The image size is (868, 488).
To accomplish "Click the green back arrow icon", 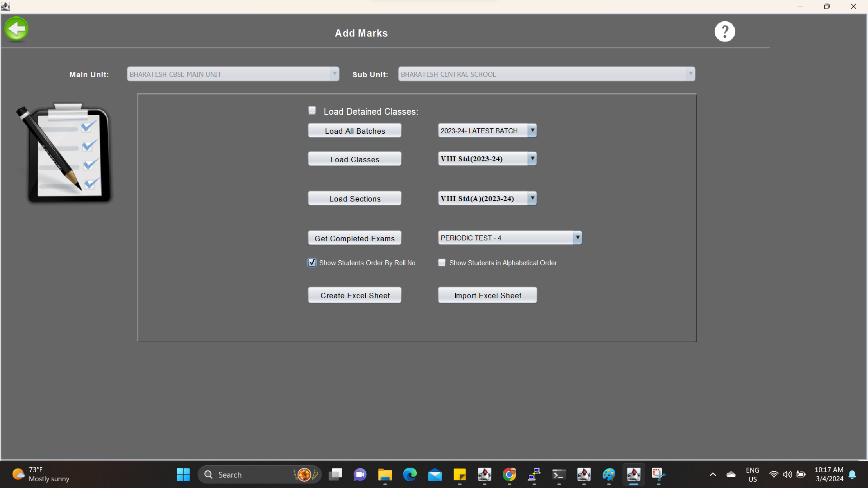I will [16, 29].
